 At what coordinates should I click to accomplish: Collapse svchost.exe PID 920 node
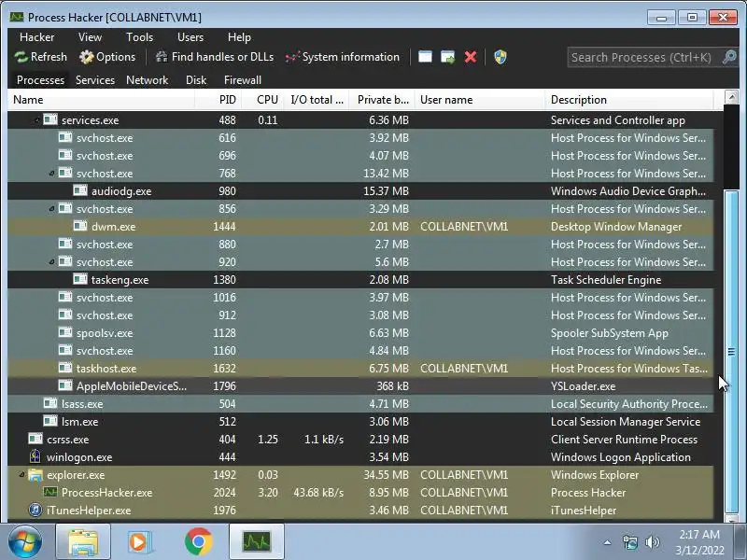tap(51, 262)
